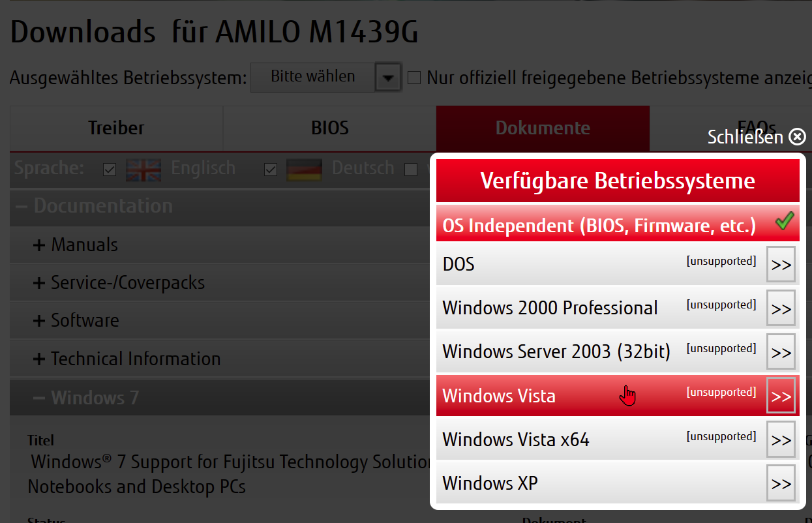Switch to the FAQs tab
The height and width of the screenshot is (523, 812).
[x=730, y=128]
